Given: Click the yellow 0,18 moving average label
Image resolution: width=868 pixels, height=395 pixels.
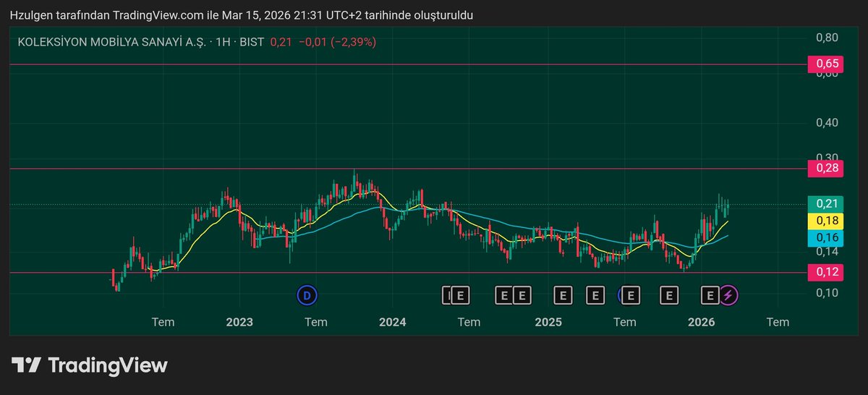Looking at the screenshot, I should (827, 221).
